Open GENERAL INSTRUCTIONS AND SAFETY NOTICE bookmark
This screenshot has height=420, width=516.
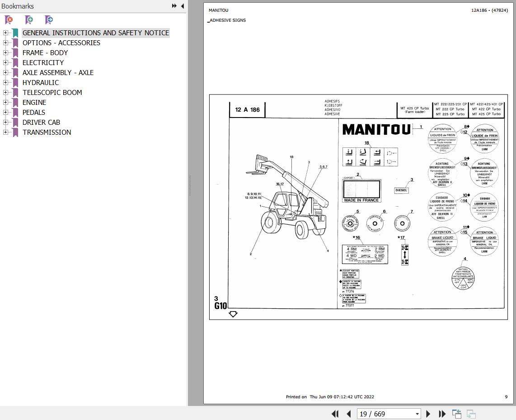(96, 33)
